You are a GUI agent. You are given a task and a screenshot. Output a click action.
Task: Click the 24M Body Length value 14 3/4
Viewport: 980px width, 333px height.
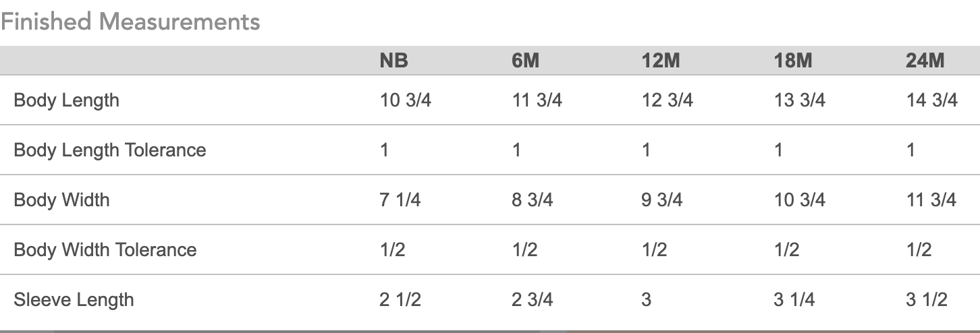coord(931,100)
